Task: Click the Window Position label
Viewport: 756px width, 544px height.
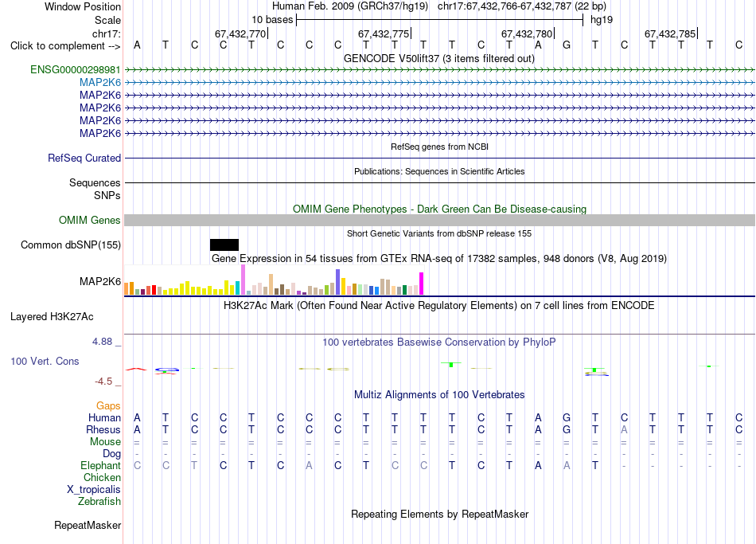Action: coord(83,6)
